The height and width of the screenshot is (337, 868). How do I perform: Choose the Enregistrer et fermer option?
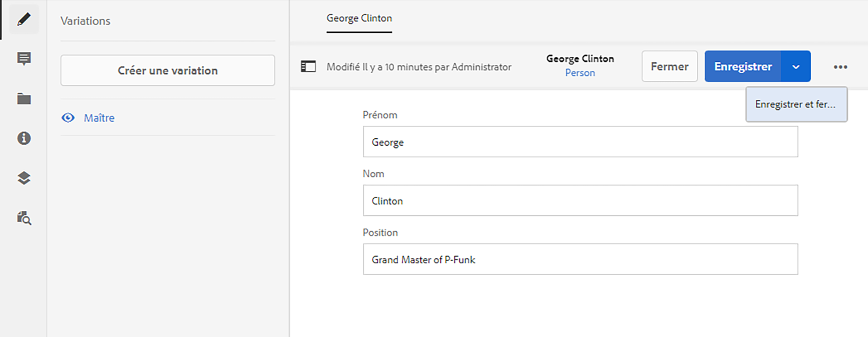[796, 104]
